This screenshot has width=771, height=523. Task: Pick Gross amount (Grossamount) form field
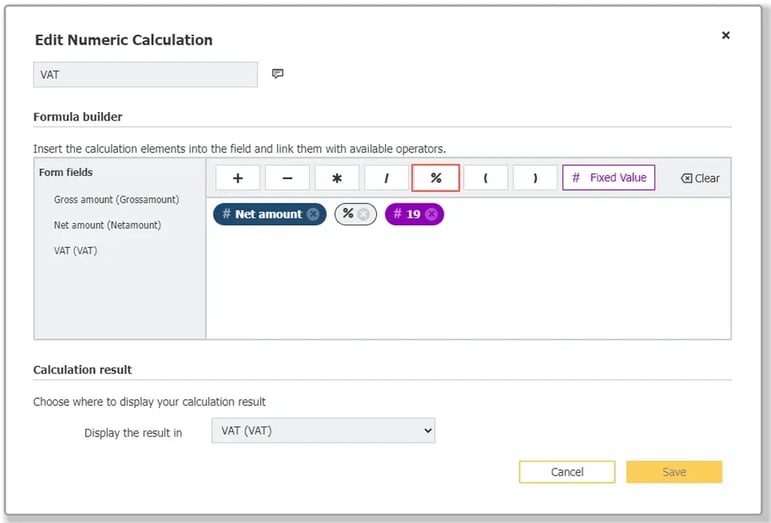(x=117, y=200)
